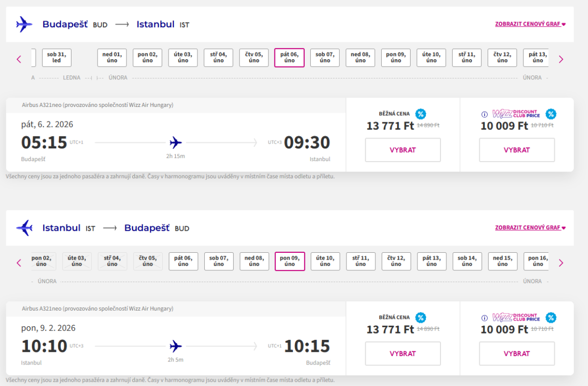Expand the return 'Zobrazit cenový graf' price chart
588x386 pixels.
point(530,228)
